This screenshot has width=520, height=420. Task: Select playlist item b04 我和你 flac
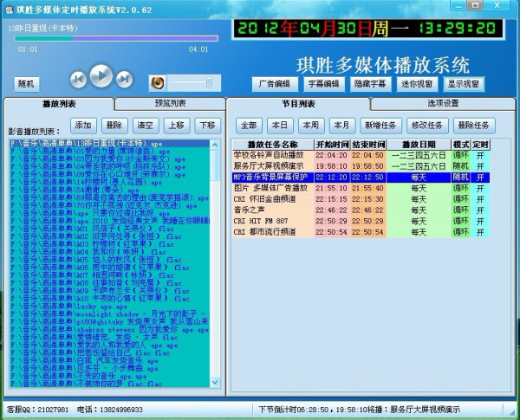(110, 252)
